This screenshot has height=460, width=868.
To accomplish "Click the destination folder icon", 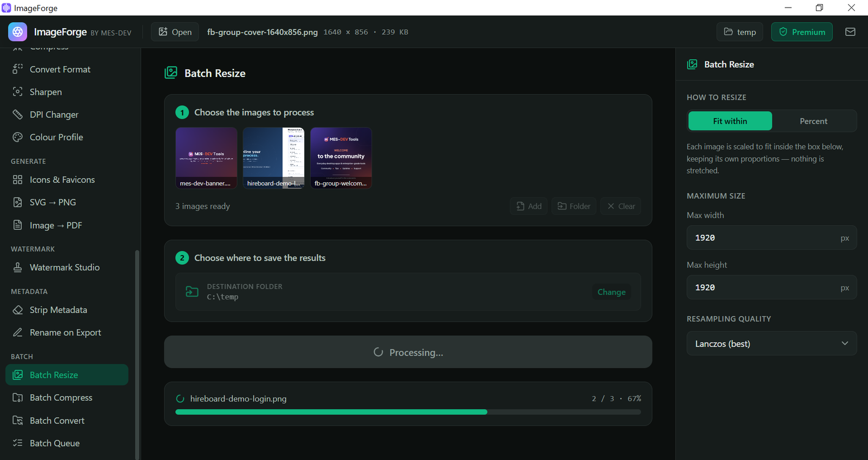I will (192, 292).
